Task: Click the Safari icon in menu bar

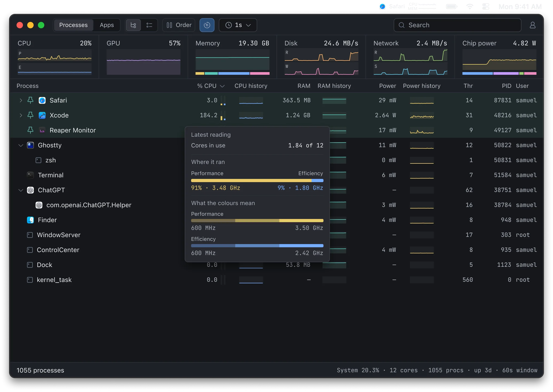Action: 382,6
